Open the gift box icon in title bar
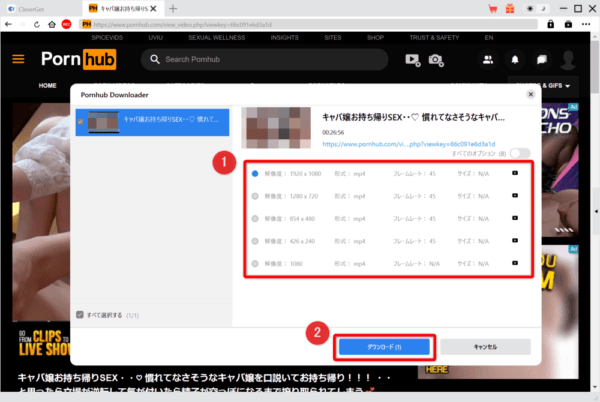Image resolution: width=600 pixels, height=402 pixels. (510, 9)
